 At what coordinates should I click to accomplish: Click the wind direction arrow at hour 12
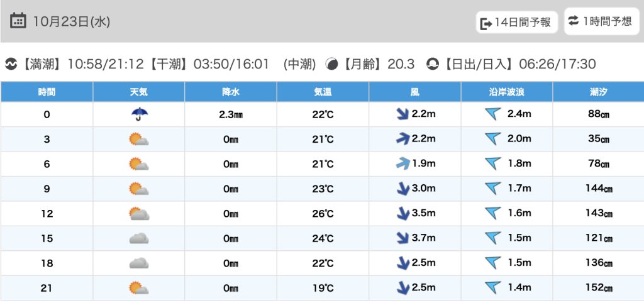click(x=402, y=214)
